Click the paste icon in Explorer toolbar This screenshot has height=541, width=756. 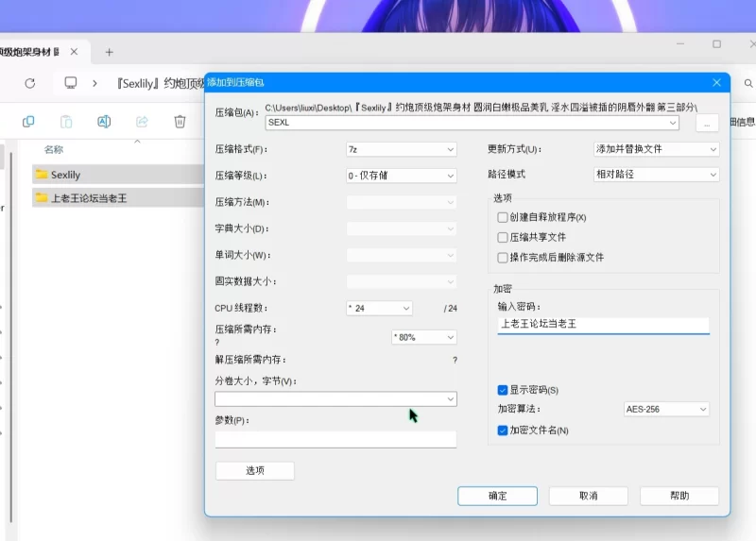[66, 122]
